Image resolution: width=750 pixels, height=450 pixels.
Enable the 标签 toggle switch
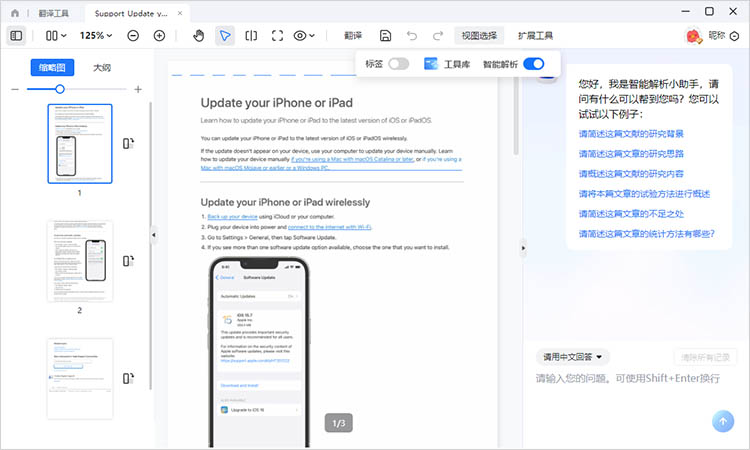point(398,64)
